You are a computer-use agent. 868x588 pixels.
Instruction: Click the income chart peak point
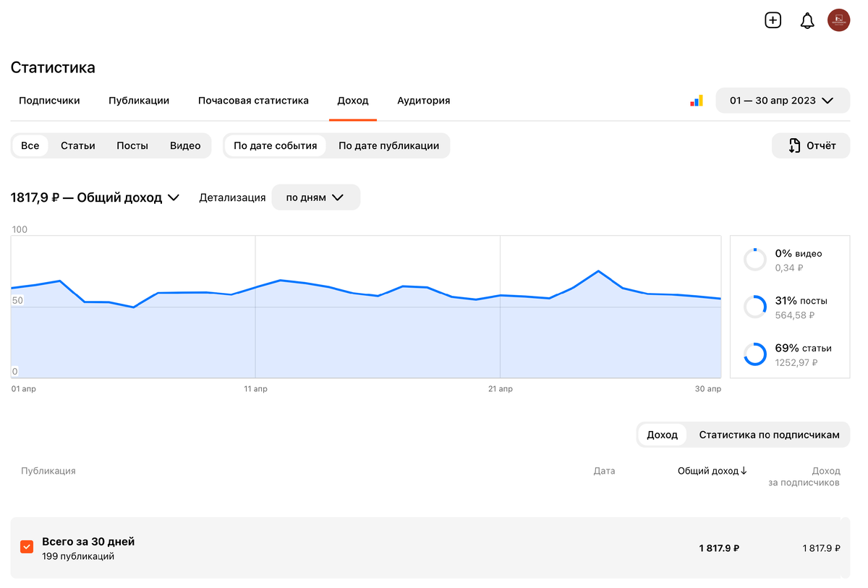pos(598,271)
